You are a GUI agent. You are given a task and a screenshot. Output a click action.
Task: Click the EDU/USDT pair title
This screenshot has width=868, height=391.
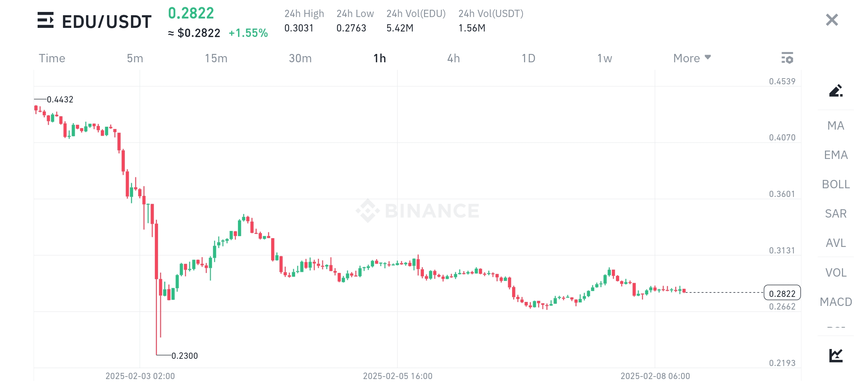point(107,22)
